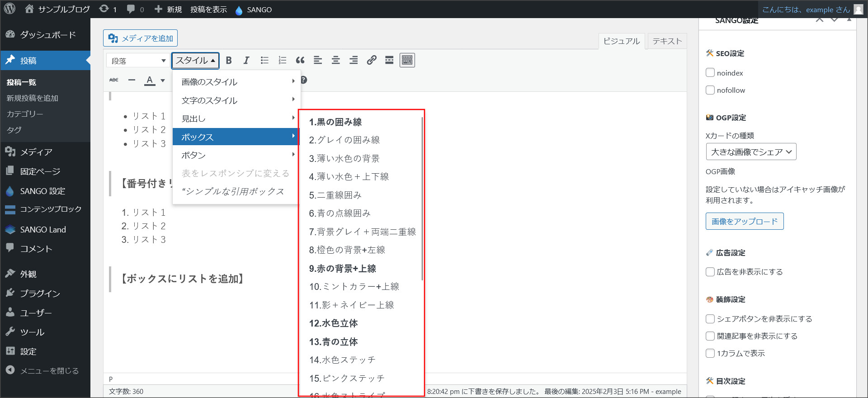
Task: Check the nofollow option
Action: pyautogui.click(x=710, y=90)
